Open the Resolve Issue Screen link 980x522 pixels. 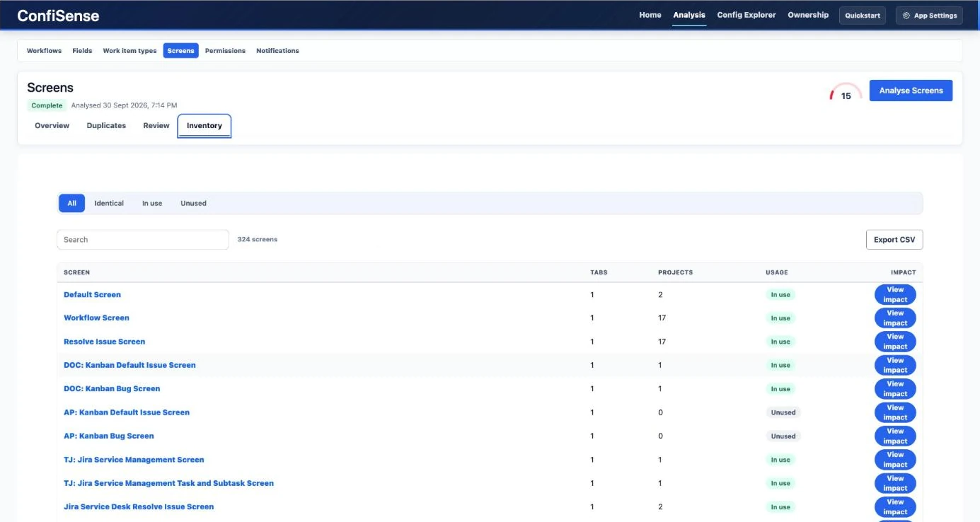104,342
